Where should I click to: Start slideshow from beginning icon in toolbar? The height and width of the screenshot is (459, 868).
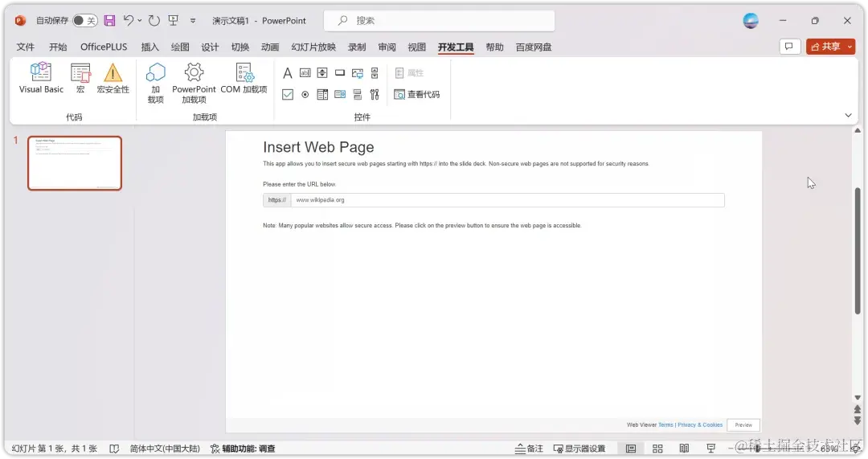click(x=174, y=20)
